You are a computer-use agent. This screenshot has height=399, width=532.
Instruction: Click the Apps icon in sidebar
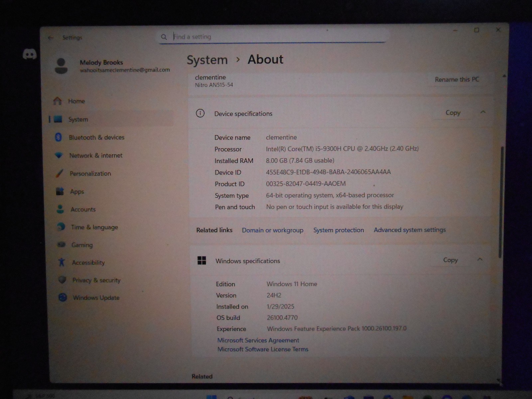(60, 191)
